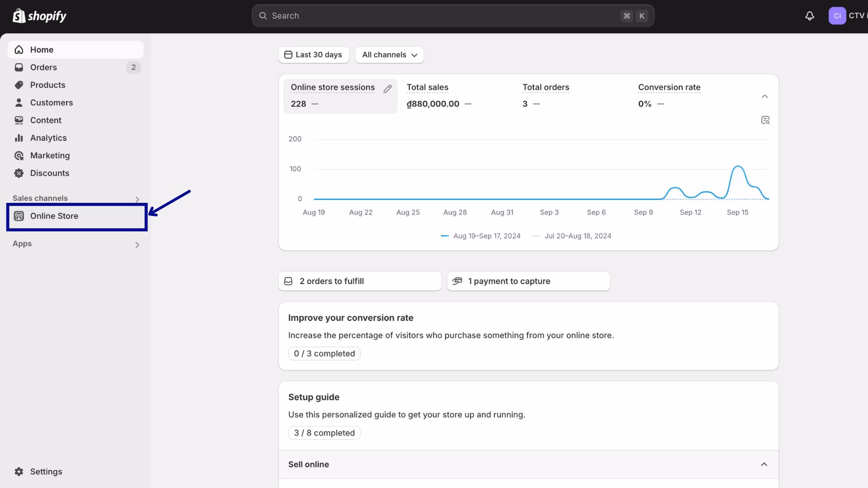Click the Analytics bar chart icon

point(19,138)
